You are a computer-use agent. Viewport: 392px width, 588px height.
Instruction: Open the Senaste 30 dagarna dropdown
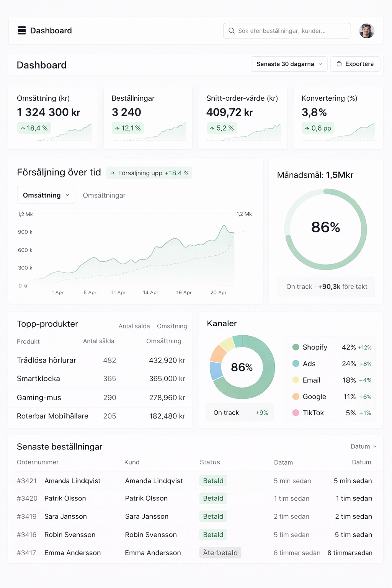pos(289,64)
